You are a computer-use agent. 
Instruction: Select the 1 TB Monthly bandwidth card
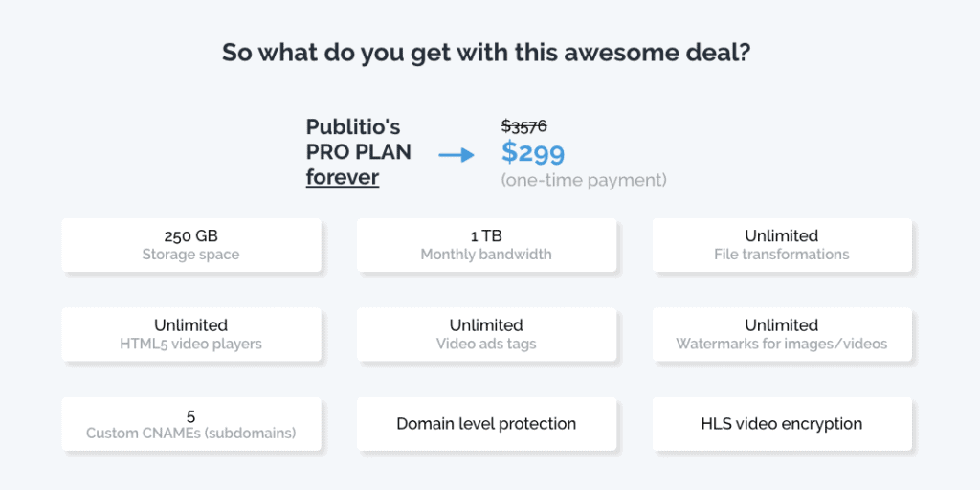[x=487, y=245]
